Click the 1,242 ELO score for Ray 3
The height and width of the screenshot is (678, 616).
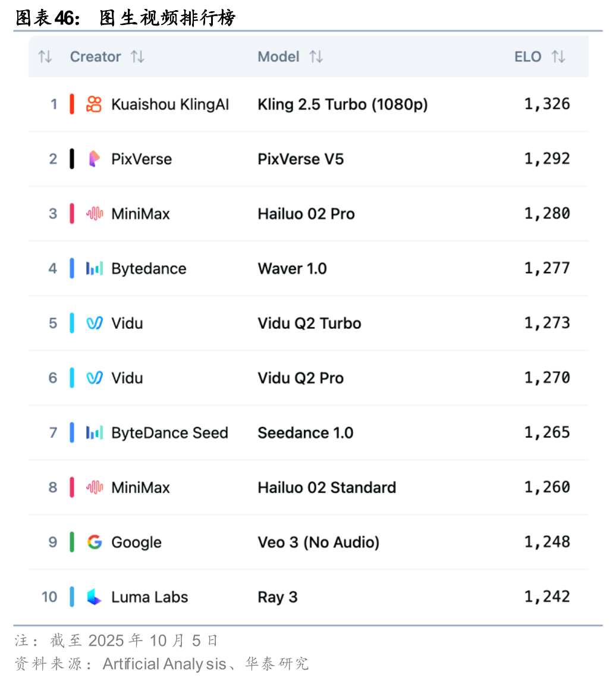tap(546, 597)
